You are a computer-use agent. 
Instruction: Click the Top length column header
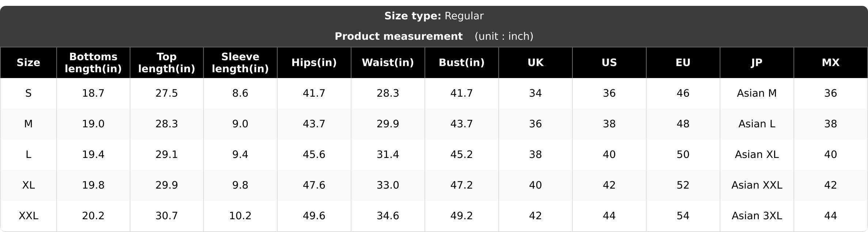(167, 63)
